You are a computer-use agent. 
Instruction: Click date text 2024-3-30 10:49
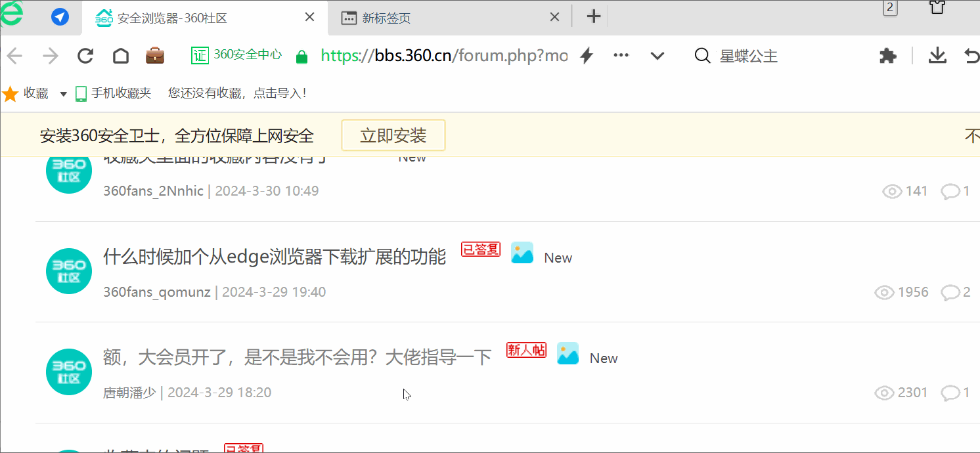(x=267, y=191)
